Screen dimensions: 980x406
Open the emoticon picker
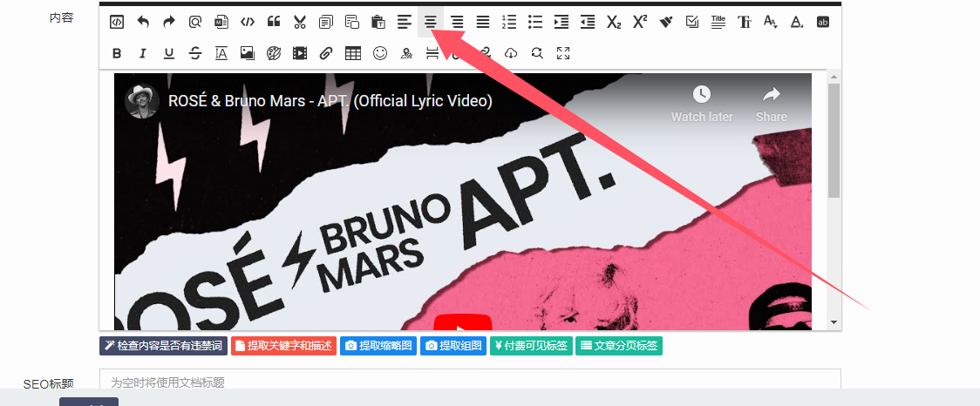(x=379, y=54)
